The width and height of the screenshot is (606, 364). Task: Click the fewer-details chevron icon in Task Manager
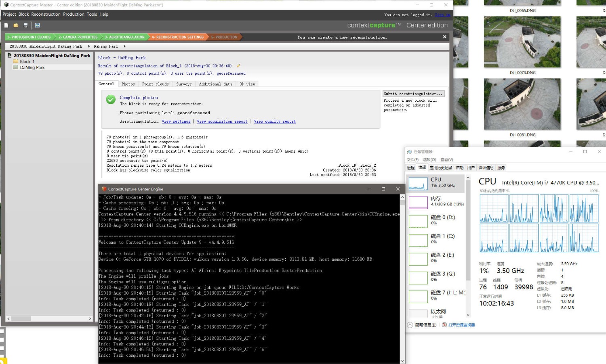pyautogui.click(x=410, y=325)
